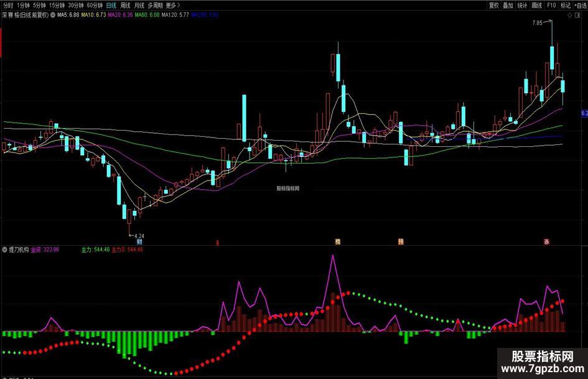This screenshot has height=379, width=588.
Task: Select the 5分钟 period tab
Action: tap(39, 5)
